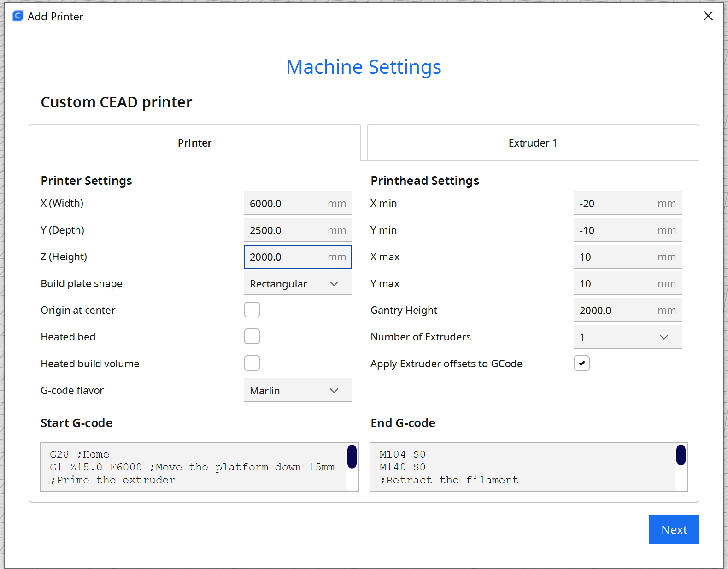Click the Z (Height) input field
The width and height of the screenshot is (728, 569).
[x=286, y=257]
